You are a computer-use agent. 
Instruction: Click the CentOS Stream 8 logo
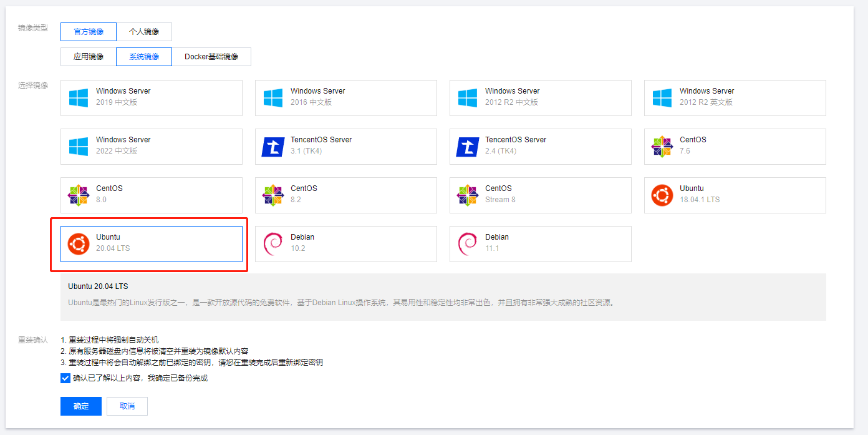pos(468,195)
